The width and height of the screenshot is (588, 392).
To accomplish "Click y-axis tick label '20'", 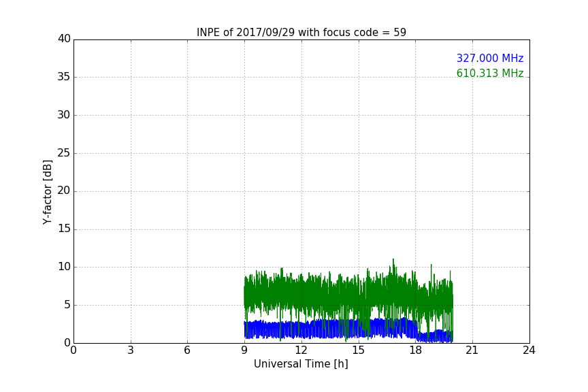I will [x=64, y=191].
